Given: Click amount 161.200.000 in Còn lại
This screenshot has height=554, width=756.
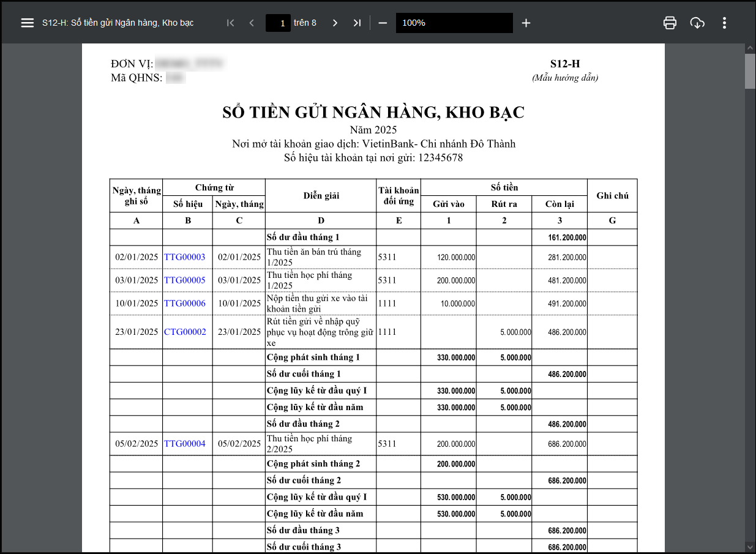Looking at the screenshot, I should [x=567, y=238].
